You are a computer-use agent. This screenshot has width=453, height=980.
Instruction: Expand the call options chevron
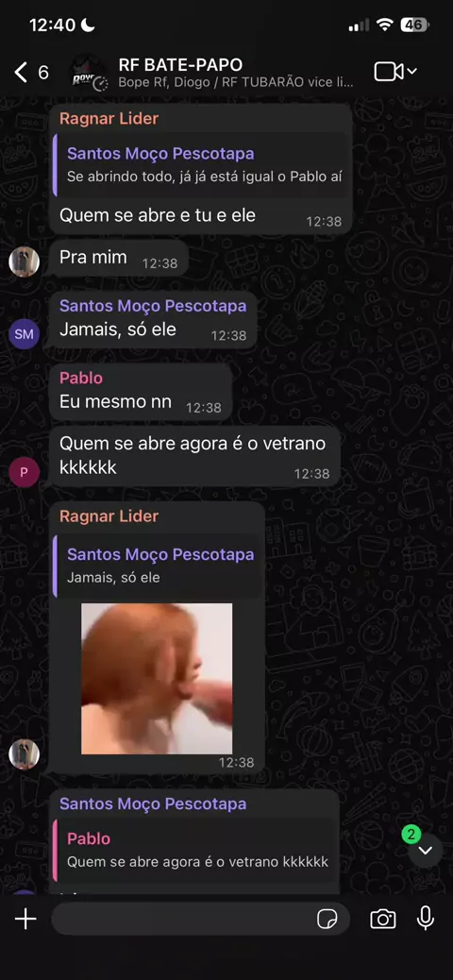coord(411,73)
